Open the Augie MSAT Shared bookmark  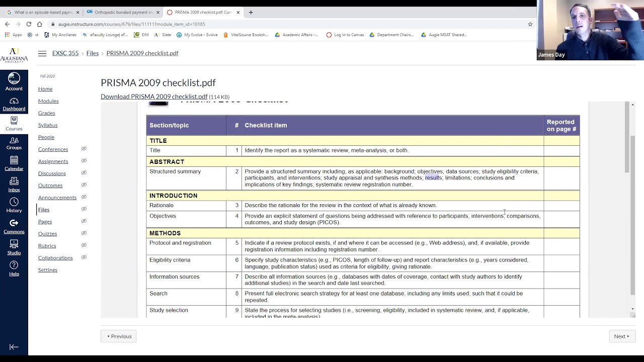(444, 35)
